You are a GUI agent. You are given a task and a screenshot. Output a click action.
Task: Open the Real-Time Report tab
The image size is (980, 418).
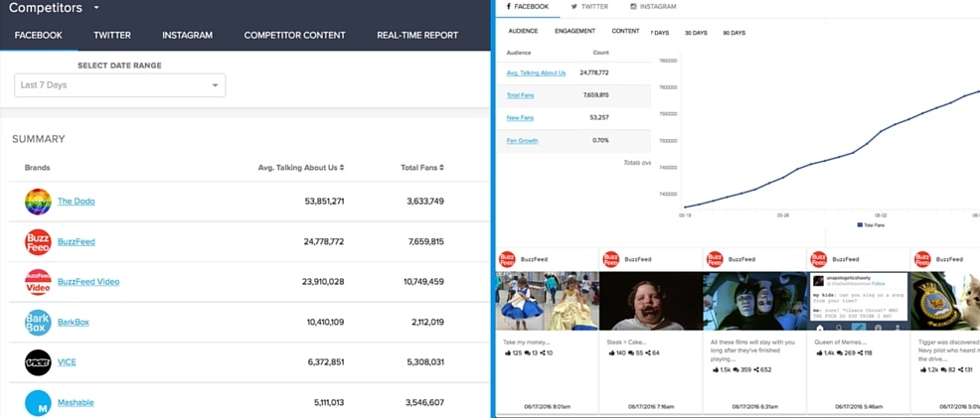click(417, 35)
